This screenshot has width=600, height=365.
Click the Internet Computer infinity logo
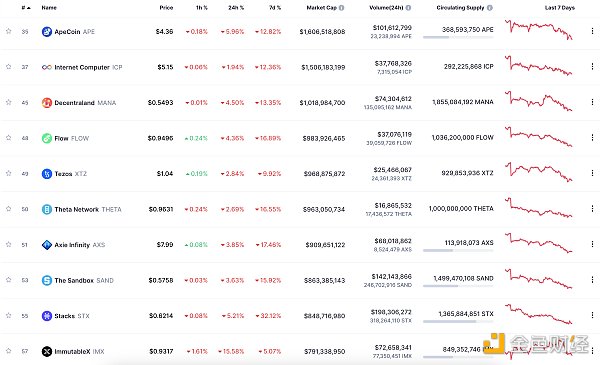point(47,67)
